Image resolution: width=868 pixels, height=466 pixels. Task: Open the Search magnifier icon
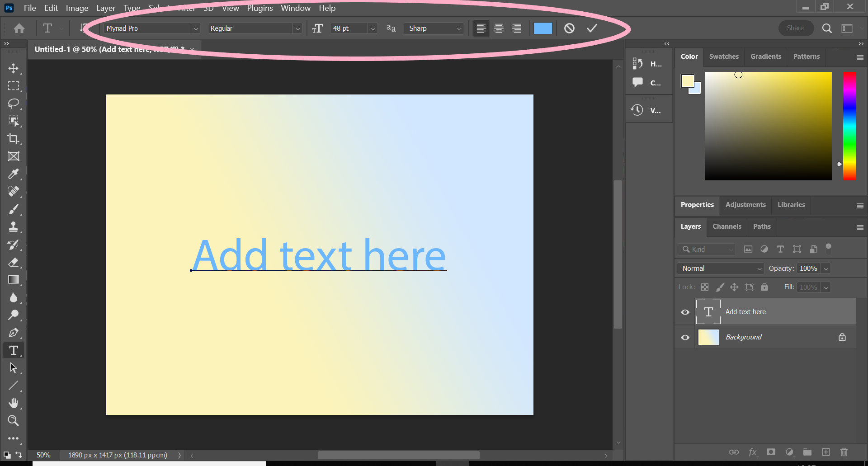(x=827, y=28)
